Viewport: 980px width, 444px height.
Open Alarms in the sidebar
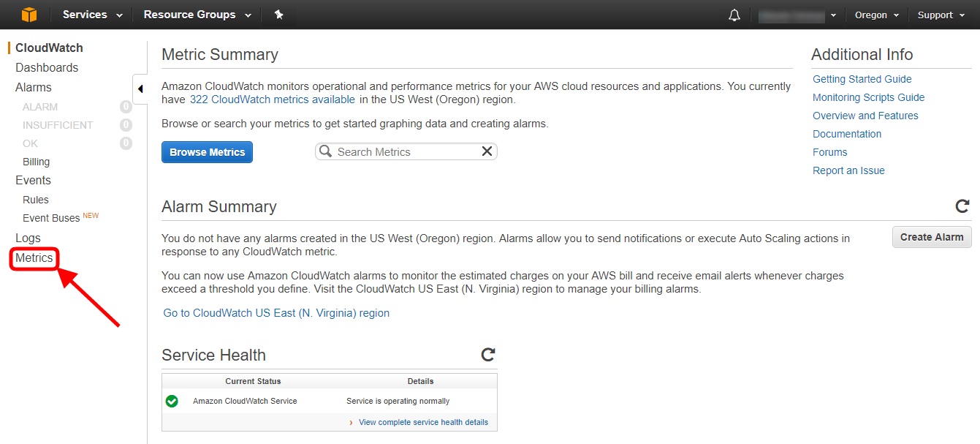pyautogui.click(x=34, y=87)
